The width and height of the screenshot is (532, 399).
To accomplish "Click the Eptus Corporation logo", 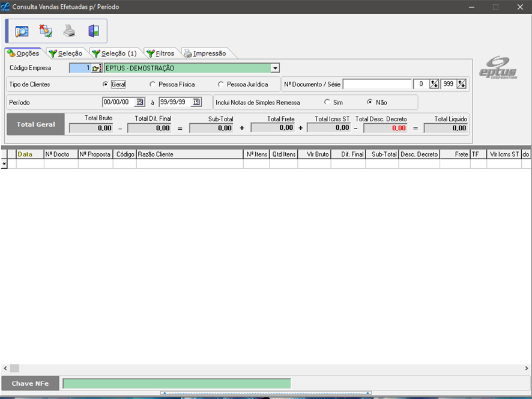I will pyautogui.click(x=497, y=68).
